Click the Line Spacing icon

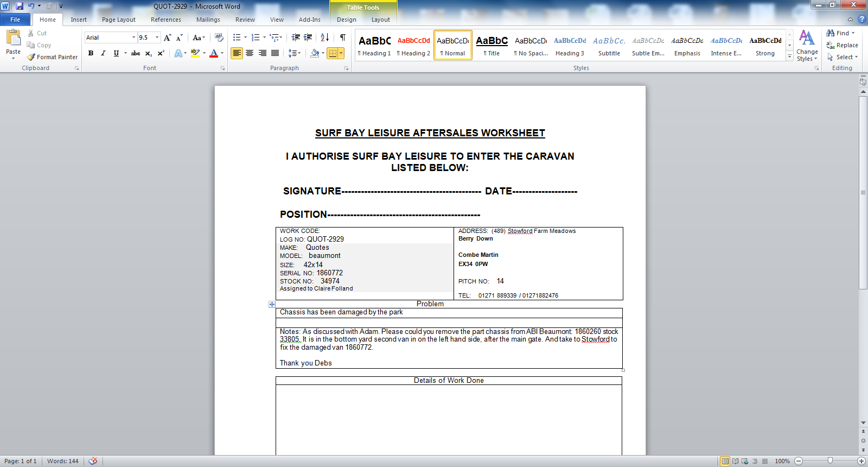(x=292, y=53)
